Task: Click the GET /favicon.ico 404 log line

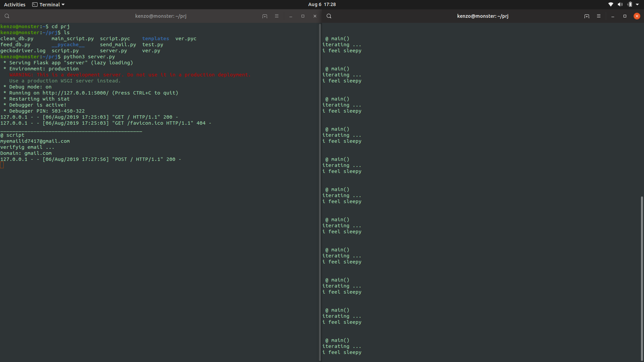Action: click(x=106, y=123)
